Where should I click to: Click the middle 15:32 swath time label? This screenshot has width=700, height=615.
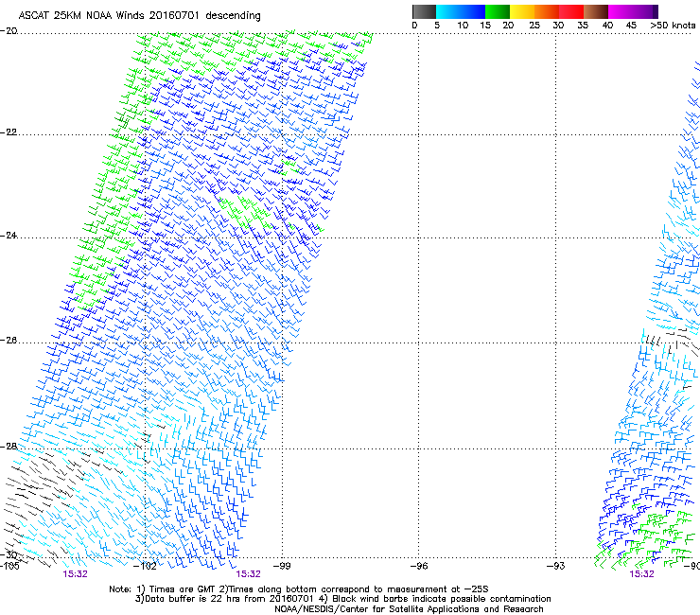coord(248,574)
